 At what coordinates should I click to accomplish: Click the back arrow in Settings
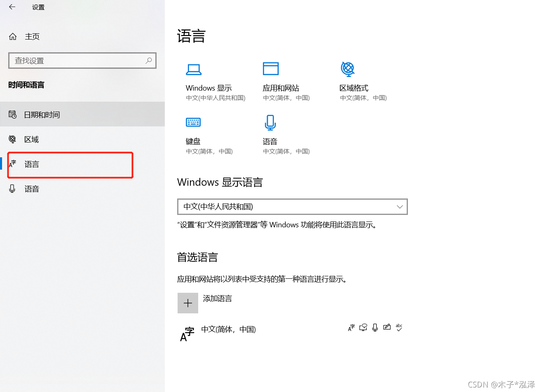(x=12, y=7)
